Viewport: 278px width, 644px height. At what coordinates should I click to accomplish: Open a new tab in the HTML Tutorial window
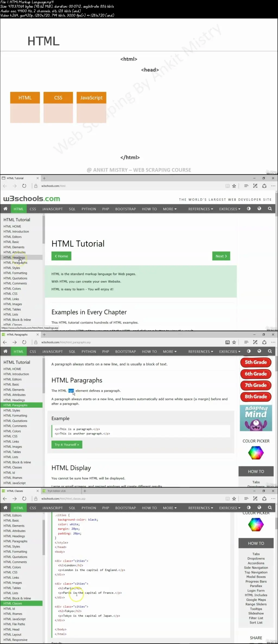coord(44,178)
